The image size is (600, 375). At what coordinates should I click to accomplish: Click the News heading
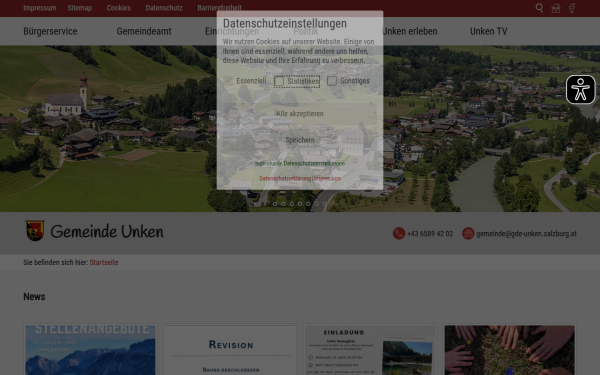34,297
